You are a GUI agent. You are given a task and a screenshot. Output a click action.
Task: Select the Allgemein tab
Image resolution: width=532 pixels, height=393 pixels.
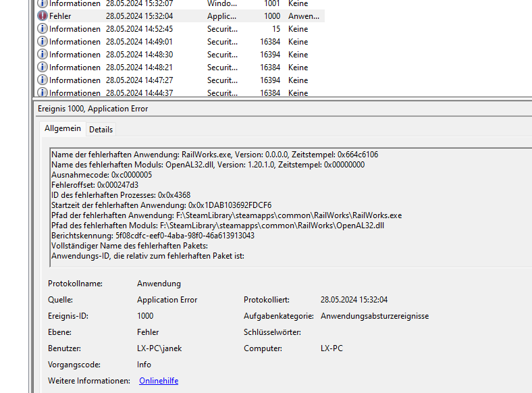[x=63, y=128]
